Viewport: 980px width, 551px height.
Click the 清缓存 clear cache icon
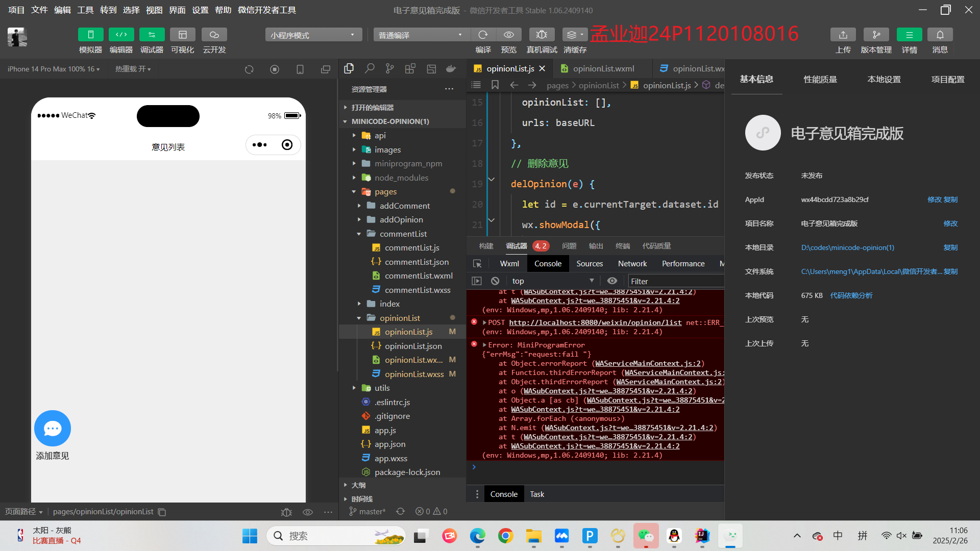(x=575, y=35)
